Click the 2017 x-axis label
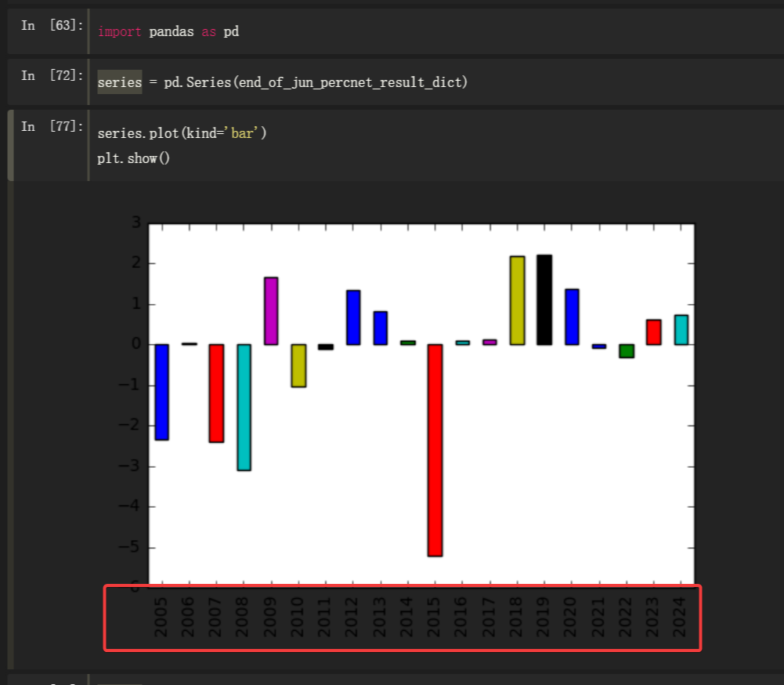Image resolution: width=784 pixels, height=685 pixels. point(489,617)
